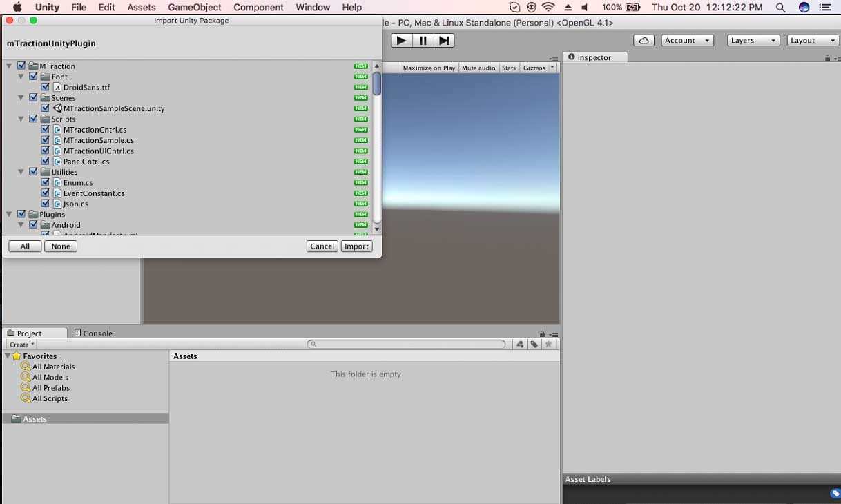Open the Gizmos dropdown
Image resolution: width=841 pixels, height=504 pixels.
pos(539,68)
